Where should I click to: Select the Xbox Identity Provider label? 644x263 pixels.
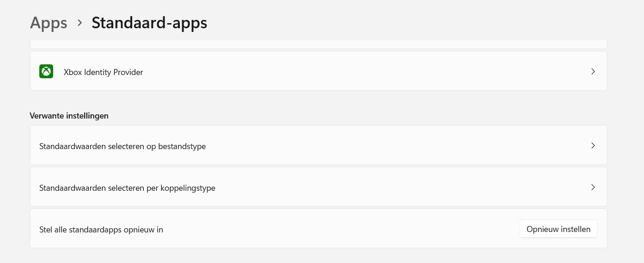[x=104, y=72]
